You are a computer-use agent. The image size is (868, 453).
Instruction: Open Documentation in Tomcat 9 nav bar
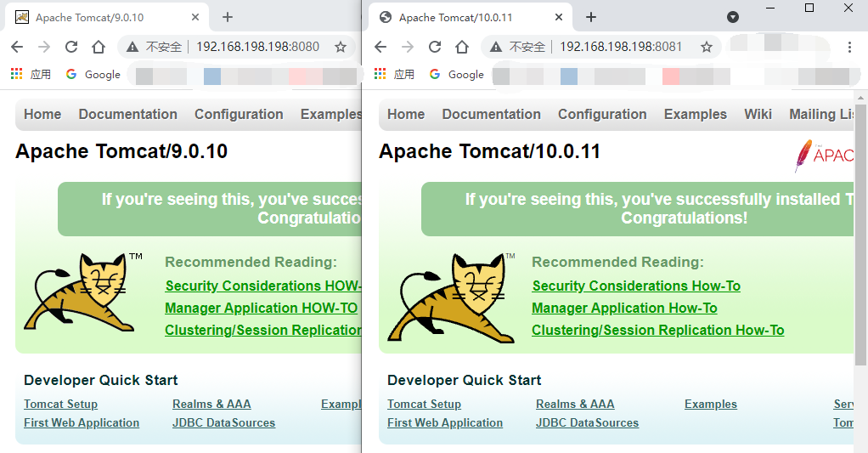pyautogui.click(x=128, y=114)
